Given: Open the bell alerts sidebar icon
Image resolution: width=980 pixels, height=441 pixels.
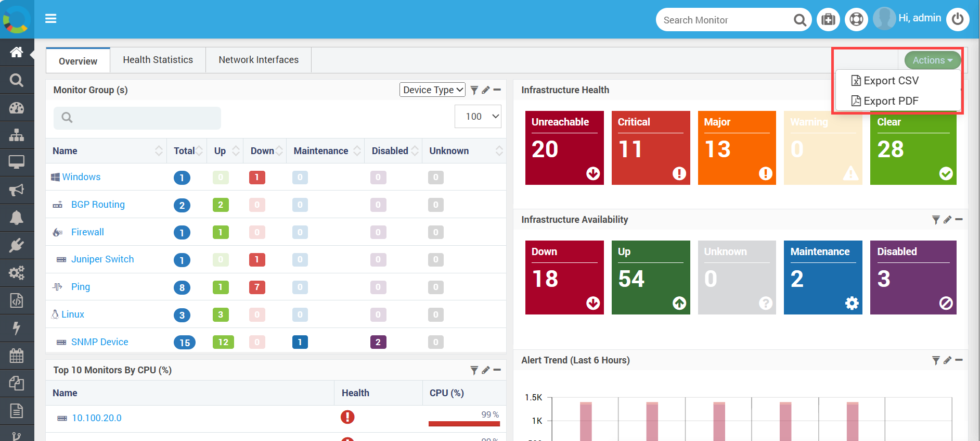Looking at the screenshot, I should 17,218.
